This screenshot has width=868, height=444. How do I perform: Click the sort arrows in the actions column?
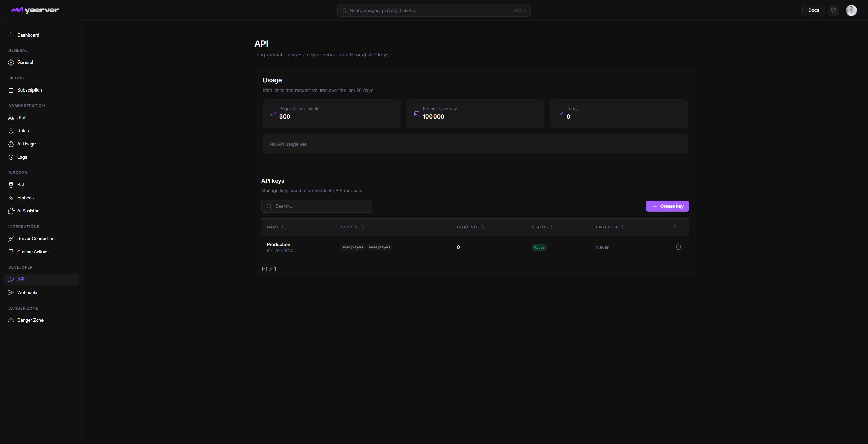coord(675,227)
